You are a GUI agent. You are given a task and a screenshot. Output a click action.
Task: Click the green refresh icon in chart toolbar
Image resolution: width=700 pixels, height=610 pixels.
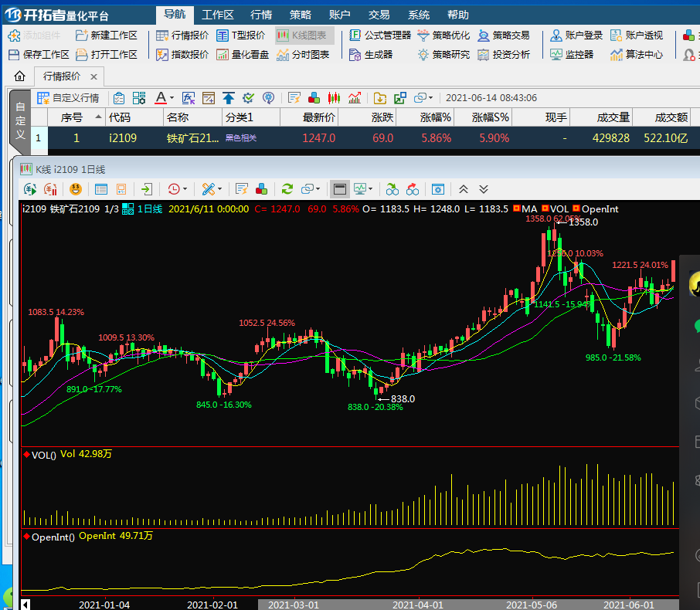(x=287, y=188)
